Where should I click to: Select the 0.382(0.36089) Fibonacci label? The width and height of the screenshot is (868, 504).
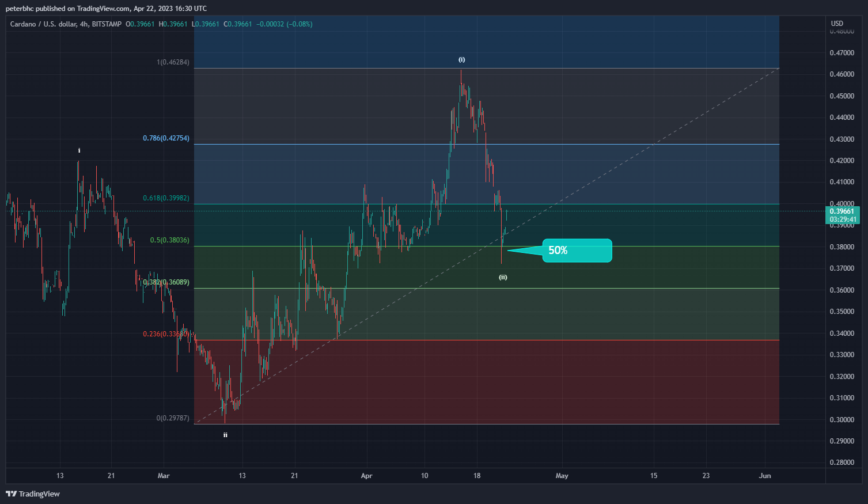166,282
